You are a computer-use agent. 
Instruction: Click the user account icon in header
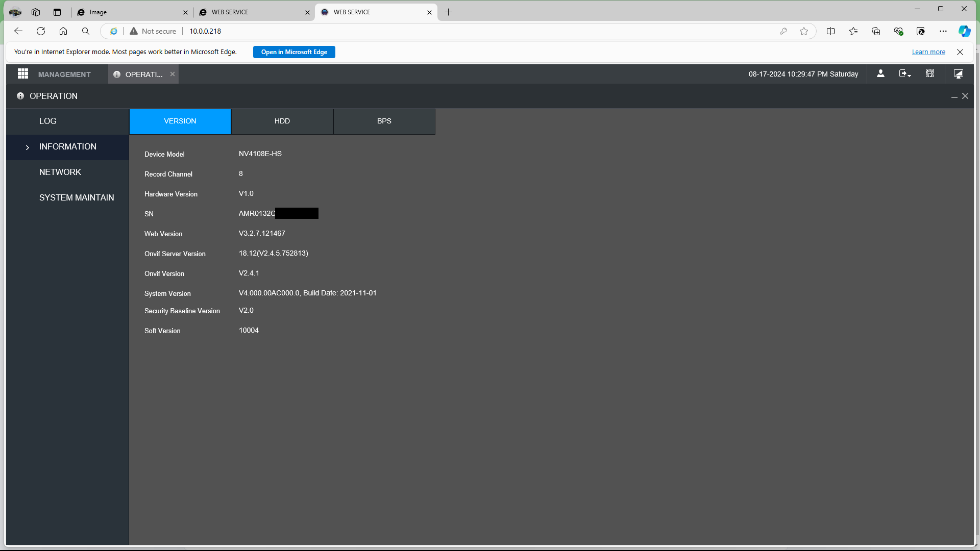pos(880,74)
